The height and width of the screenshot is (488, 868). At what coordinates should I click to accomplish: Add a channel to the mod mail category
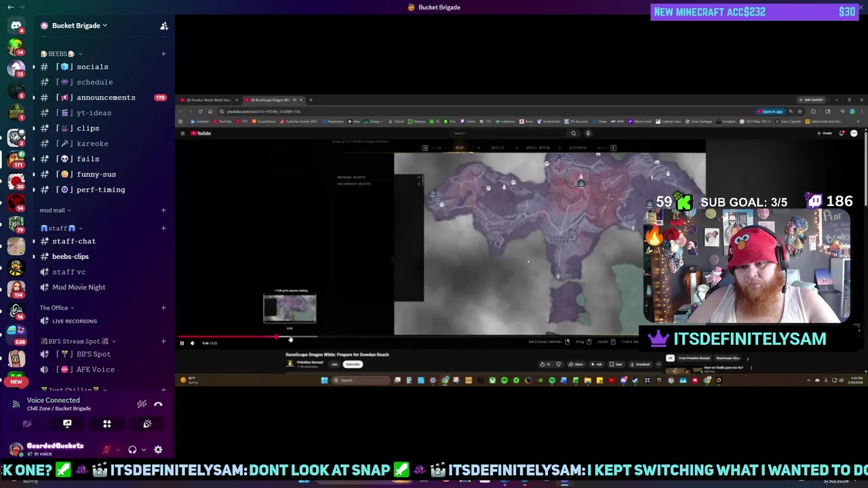(163, 210)
